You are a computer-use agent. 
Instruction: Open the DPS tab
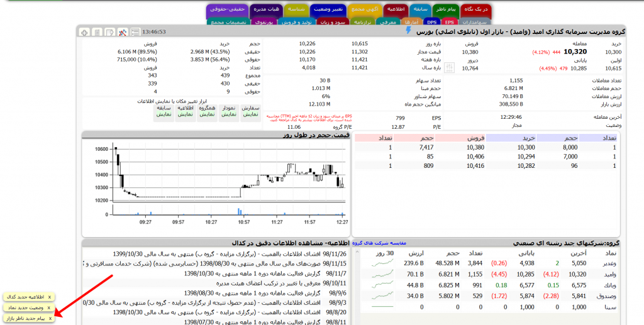coord(431,22)
